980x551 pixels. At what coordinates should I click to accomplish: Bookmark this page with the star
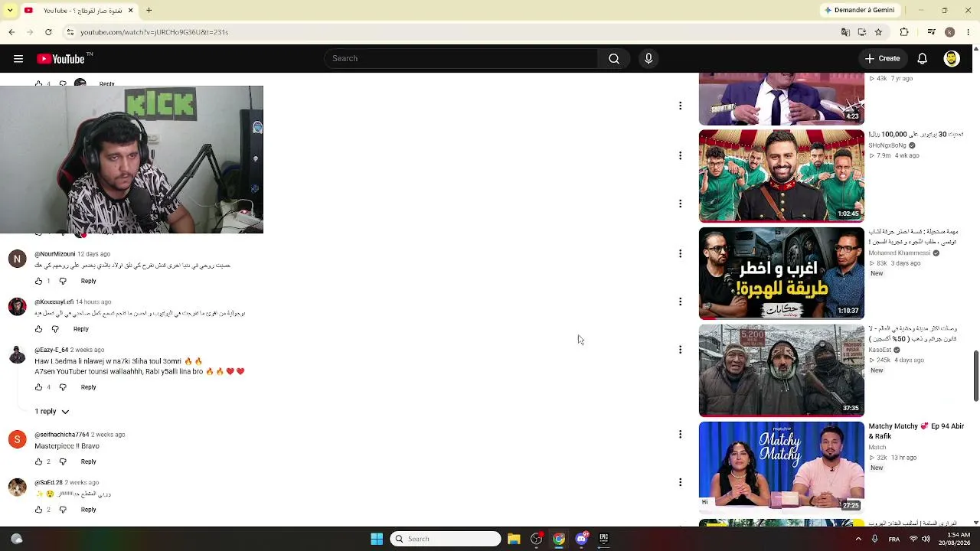pos(878,32)
